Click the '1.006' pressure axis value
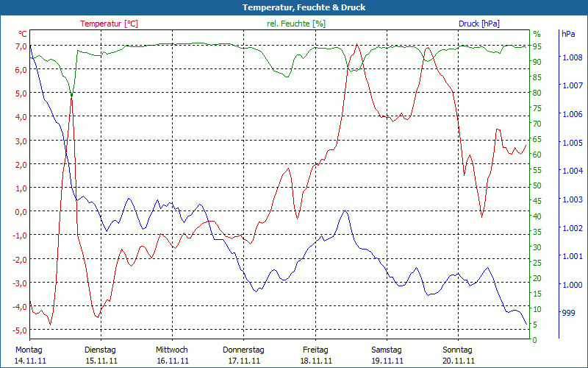The image size is (588, 368). [x=573, y=115]
